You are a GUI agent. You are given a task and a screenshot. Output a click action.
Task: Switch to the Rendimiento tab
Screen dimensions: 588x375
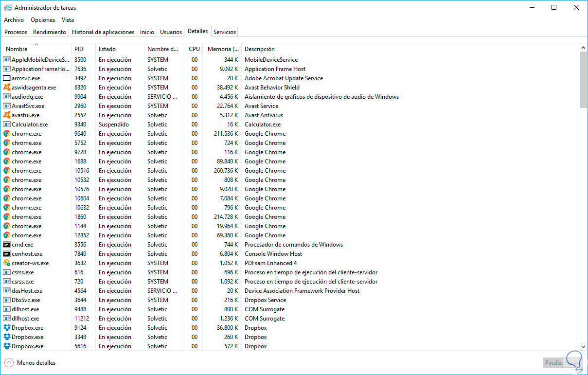pyautogui.click(x=50, y=32)
